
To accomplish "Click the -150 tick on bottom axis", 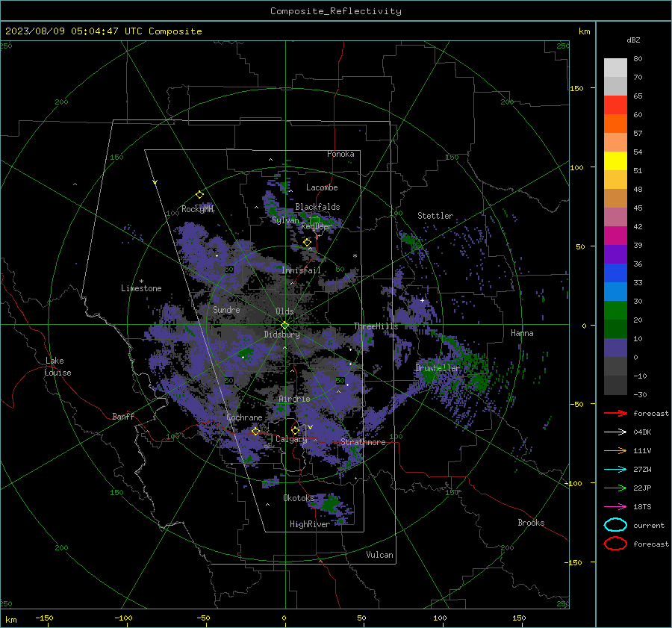I will coord(44,618).
